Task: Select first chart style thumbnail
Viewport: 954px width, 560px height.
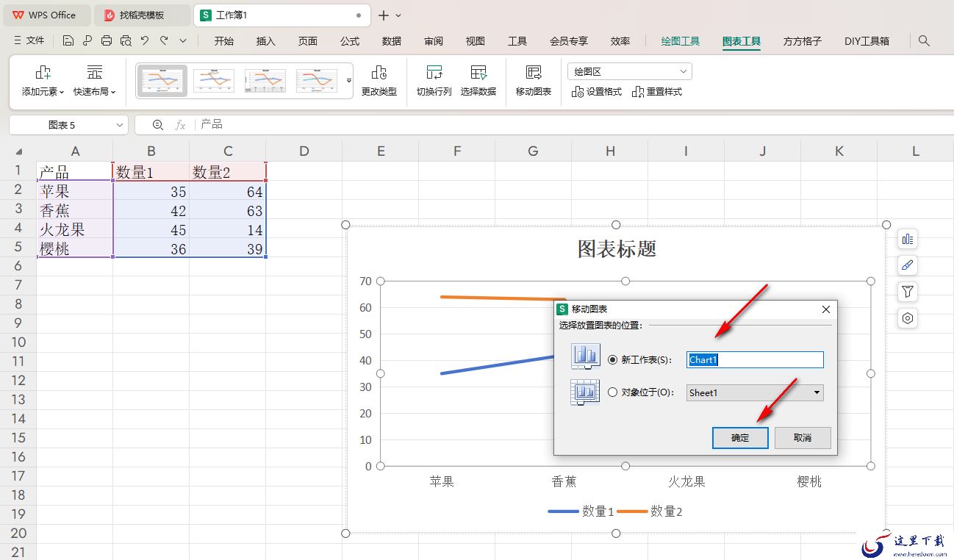Action: (162, 81)
